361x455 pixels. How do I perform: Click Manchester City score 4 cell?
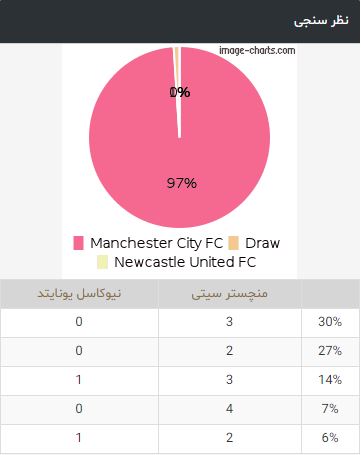[230, 409]
